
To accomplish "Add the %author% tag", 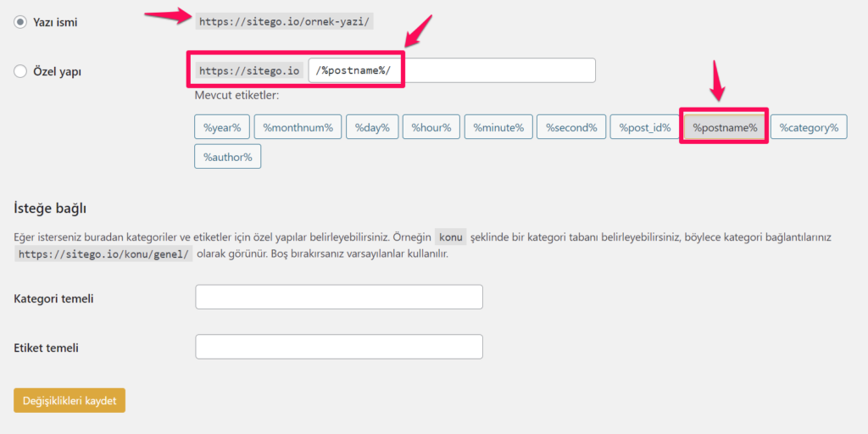I will [228, 157].
